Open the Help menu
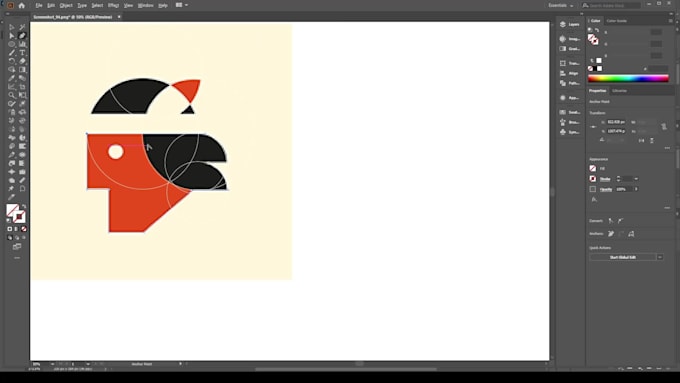 point(163,5)
